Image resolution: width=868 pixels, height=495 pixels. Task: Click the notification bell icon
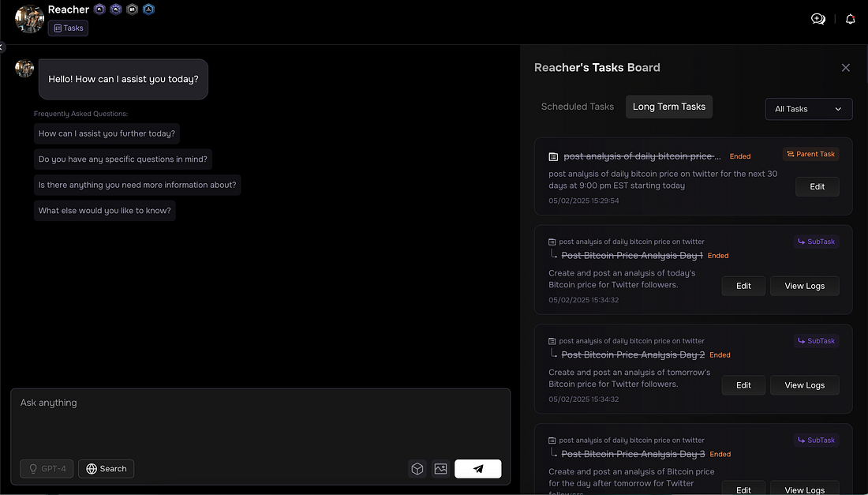(x=851, y=19)
